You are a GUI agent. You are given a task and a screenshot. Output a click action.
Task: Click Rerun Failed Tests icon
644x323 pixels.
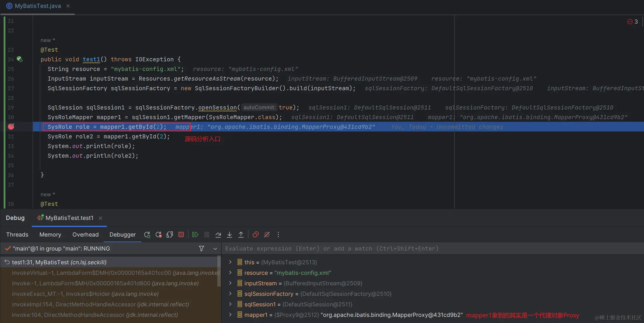click(x=159, y=235)
